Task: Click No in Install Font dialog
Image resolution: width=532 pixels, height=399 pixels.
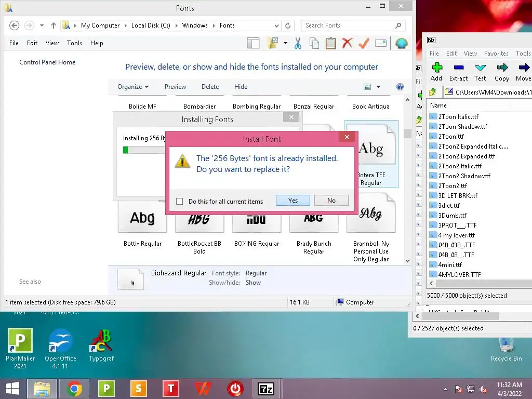Action: click(331, 201)
